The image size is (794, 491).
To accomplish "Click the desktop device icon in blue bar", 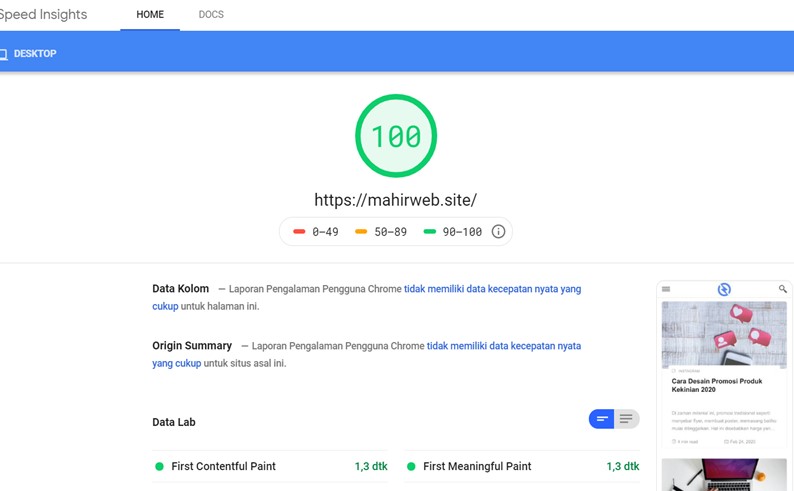I will coord(3,54).
